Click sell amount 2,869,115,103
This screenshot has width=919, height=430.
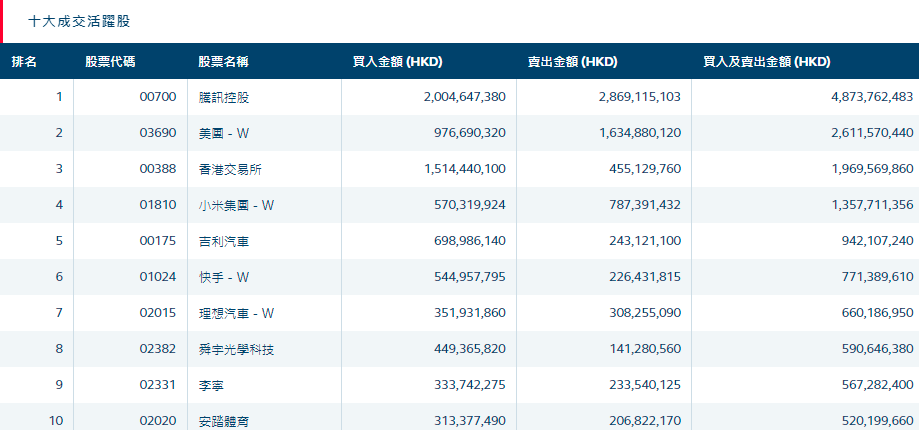[x=640, y=97]
